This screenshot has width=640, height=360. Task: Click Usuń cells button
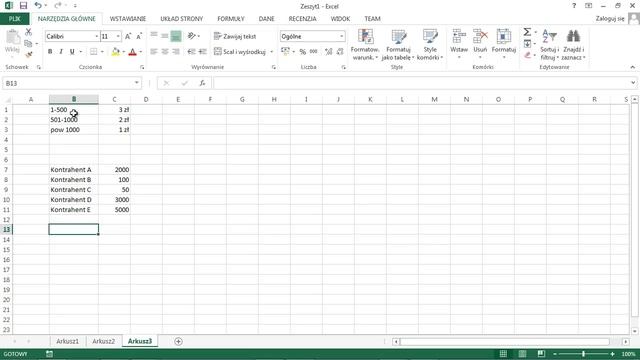[x=480, y=44]
